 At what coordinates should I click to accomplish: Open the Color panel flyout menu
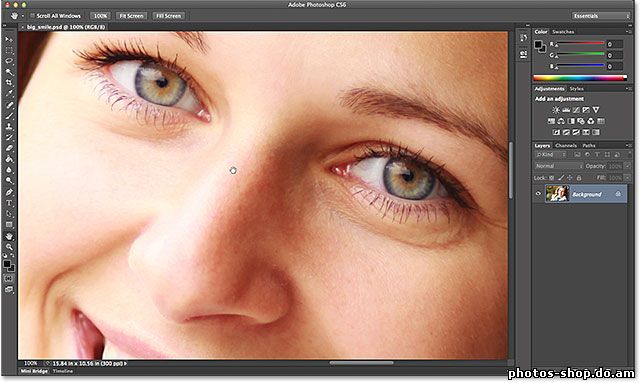point(628,32)
